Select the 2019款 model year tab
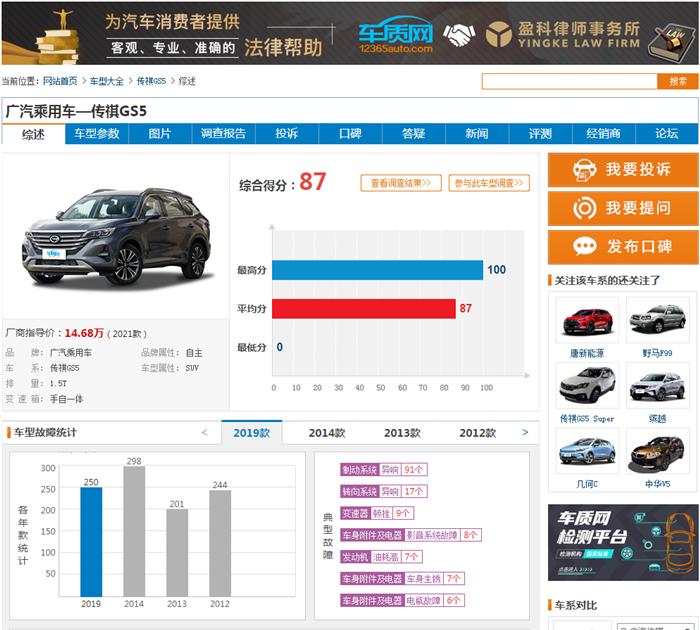Viewport: 700px width, 630px height. pos(252,432)
